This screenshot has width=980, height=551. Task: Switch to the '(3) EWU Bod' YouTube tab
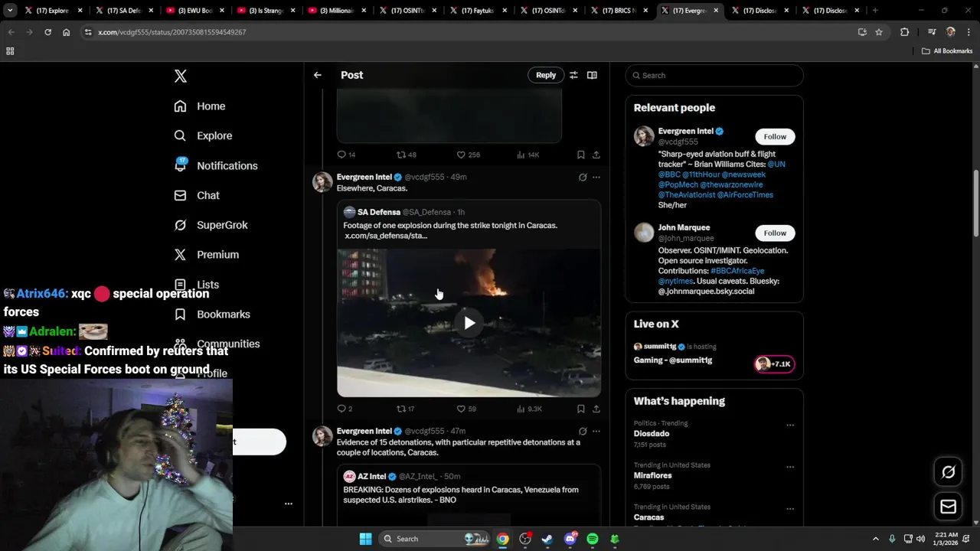click(x=194, y=11)
